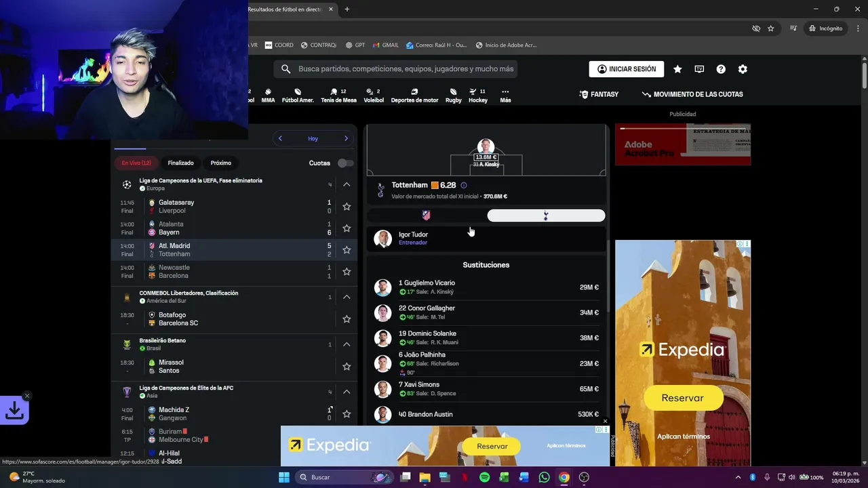
Task: Open Sofascore settings gear
Action: (x=743, y=69)
